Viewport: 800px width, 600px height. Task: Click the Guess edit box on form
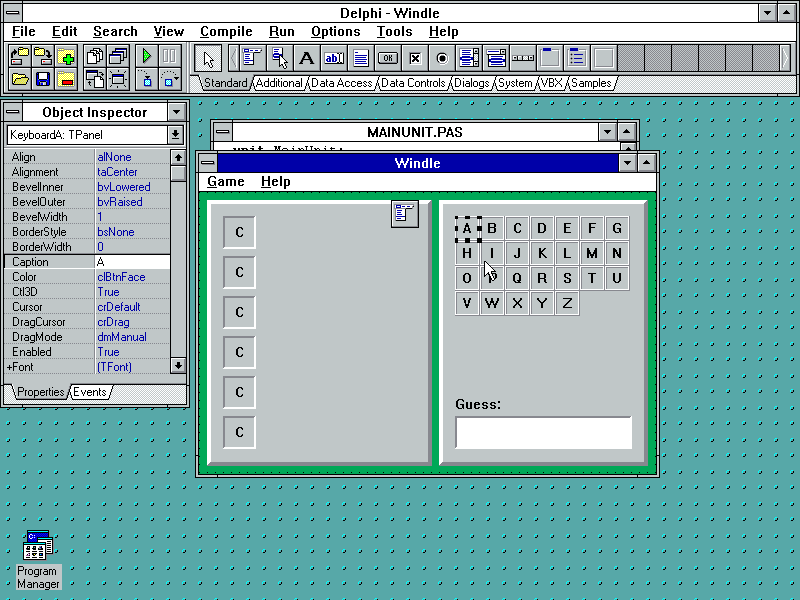544,433
